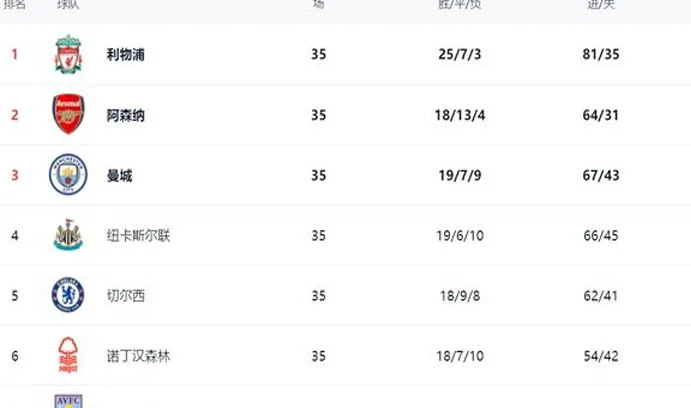Select Nottingham Forest's 54/42 goals cell

[x=601, y=356]
